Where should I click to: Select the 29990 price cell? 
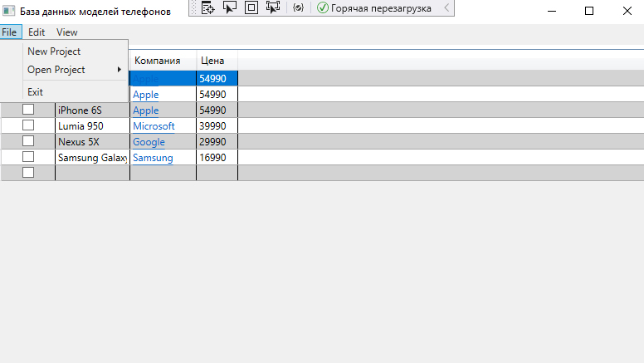coord(217,142)
